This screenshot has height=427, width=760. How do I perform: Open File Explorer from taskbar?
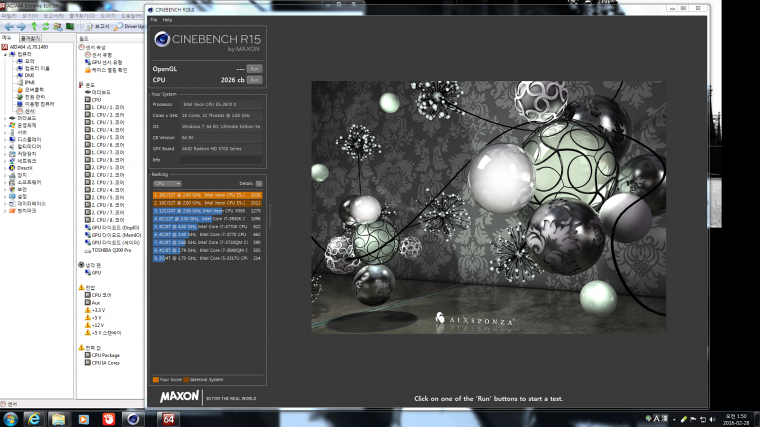click(59, 419)
